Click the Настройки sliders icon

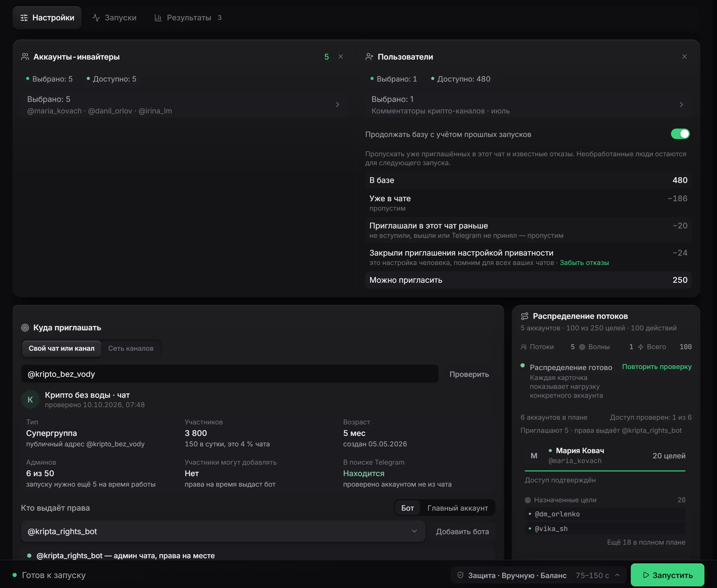click(x=24, y=18)
